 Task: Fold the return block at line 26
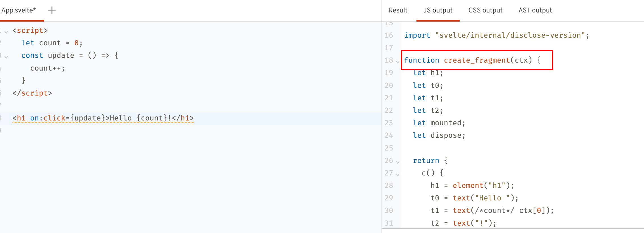(x=398, y=162)
